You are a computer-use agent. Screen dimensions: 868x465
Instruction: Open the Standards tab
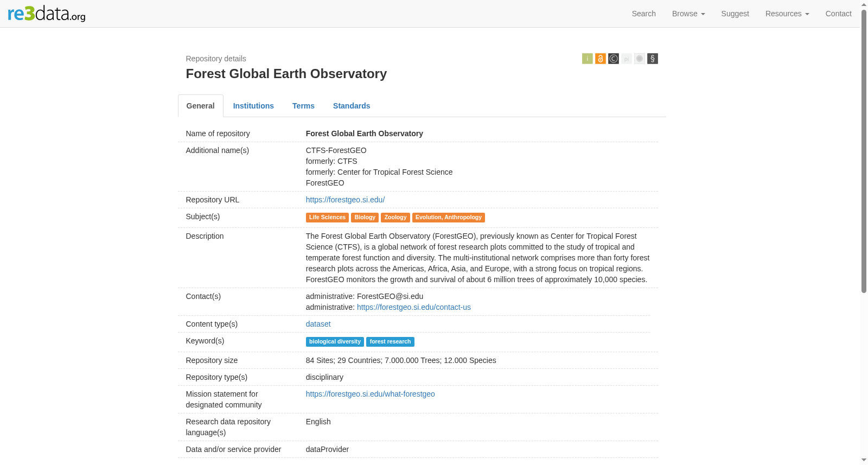[x=352, y=106]
